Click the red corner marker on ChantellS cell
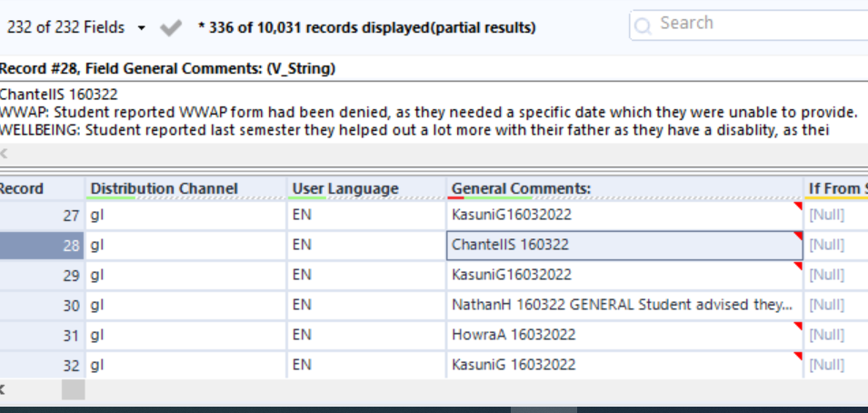This screenshot has height=413, width=868. (798, 237)
